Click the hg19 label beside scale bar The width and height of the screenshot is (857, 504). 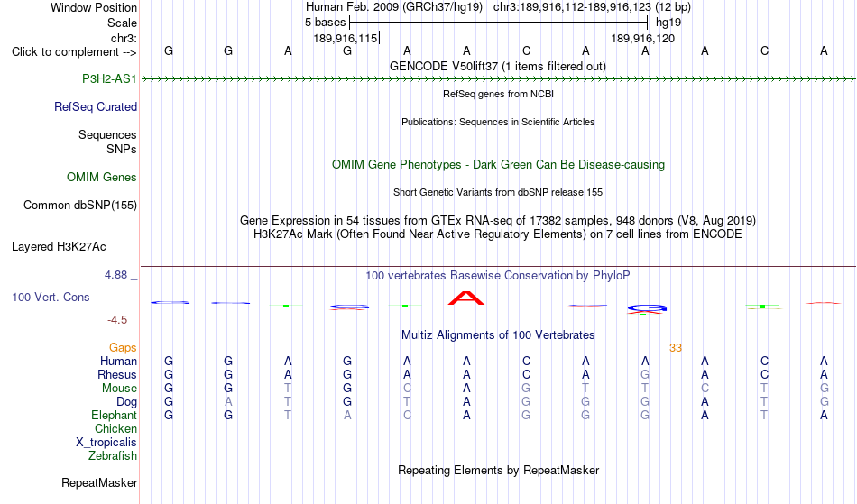668,23
